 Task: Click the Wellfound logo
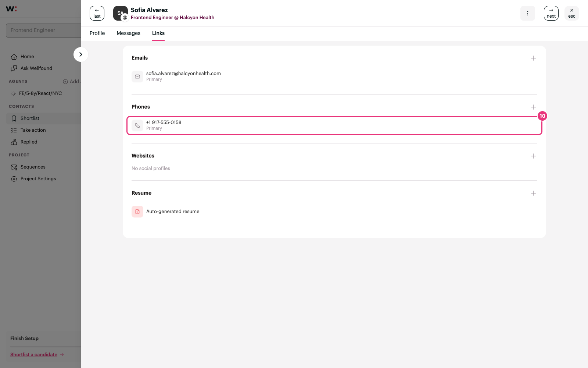[x=11, y=9]
